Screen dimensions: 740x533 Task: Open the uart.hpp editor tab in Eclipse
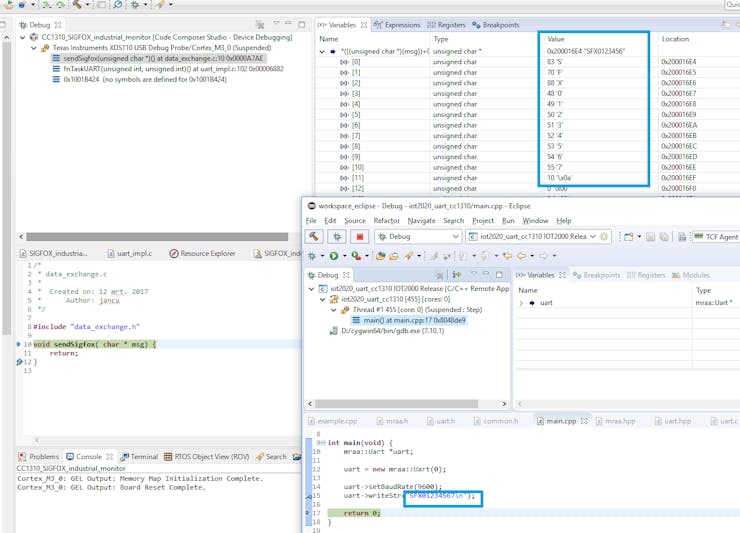click(x=673, y=421)
